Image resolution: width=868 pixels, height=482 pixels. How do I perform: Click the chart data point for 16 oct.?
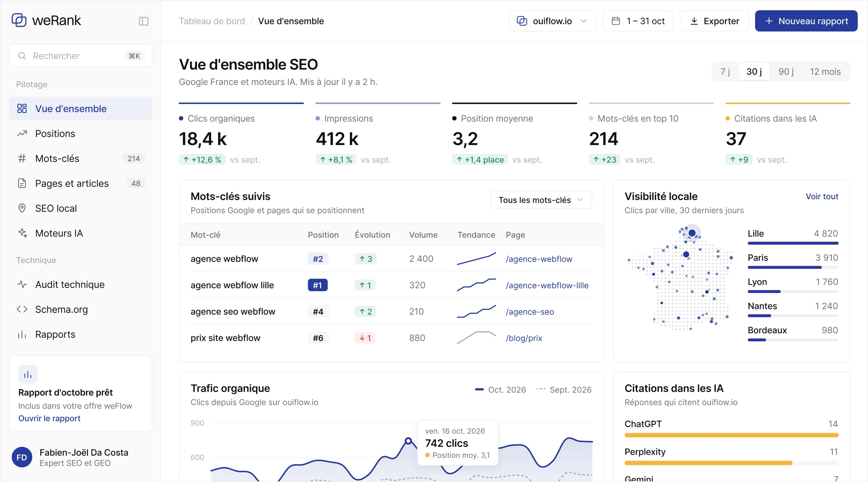408,441
